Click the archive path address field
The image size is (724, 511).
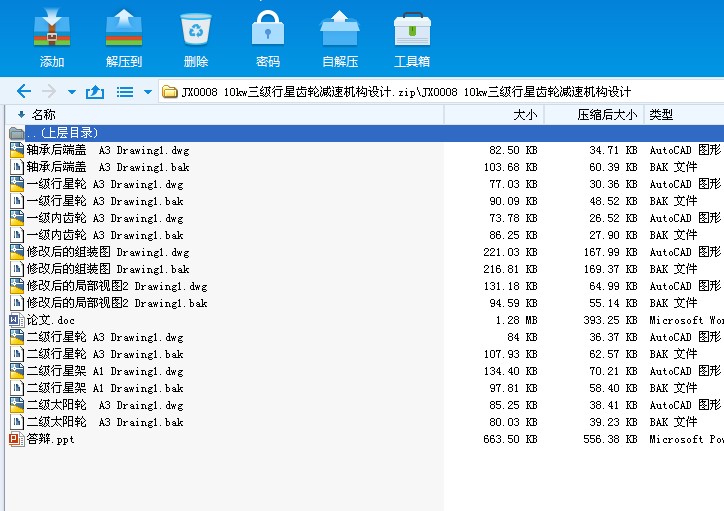click(x=441, y=91)
